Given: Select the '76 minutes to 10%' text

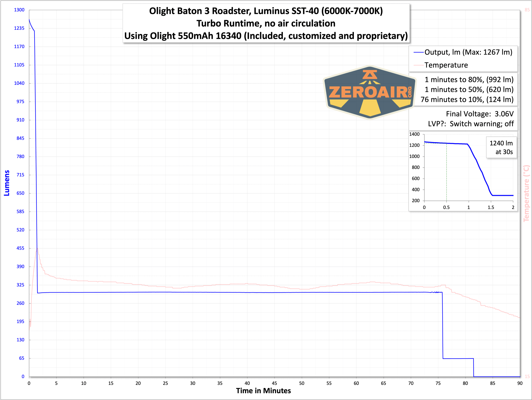Looking at the screenshot, I should point(467,99).
